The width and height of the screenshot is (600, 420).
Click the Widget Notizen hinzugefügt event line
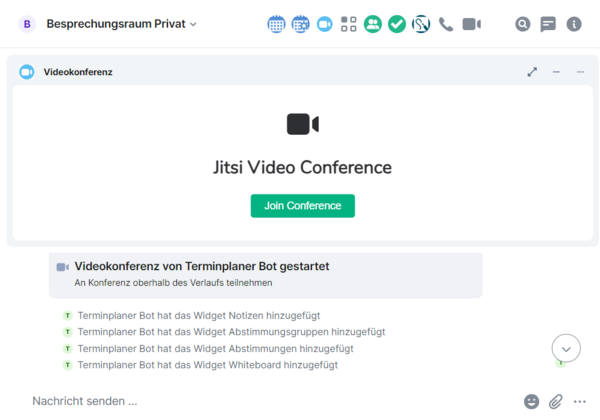click(x=199, y=316)
